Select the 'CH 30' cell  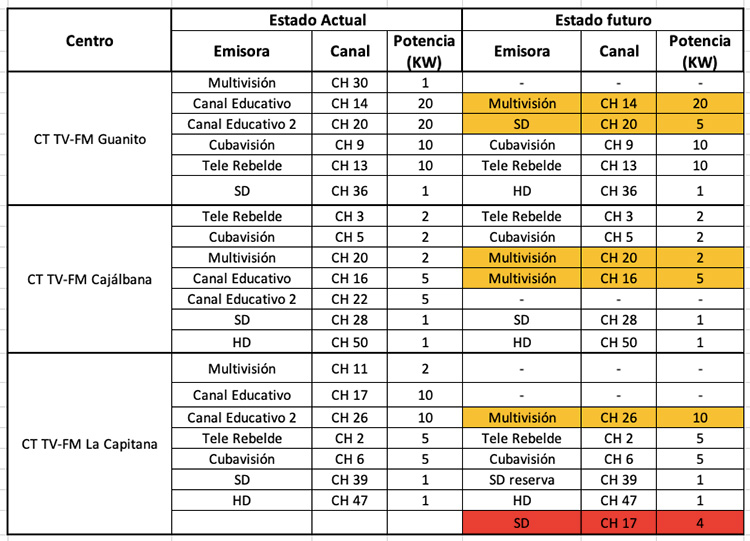tap(349, 83)
